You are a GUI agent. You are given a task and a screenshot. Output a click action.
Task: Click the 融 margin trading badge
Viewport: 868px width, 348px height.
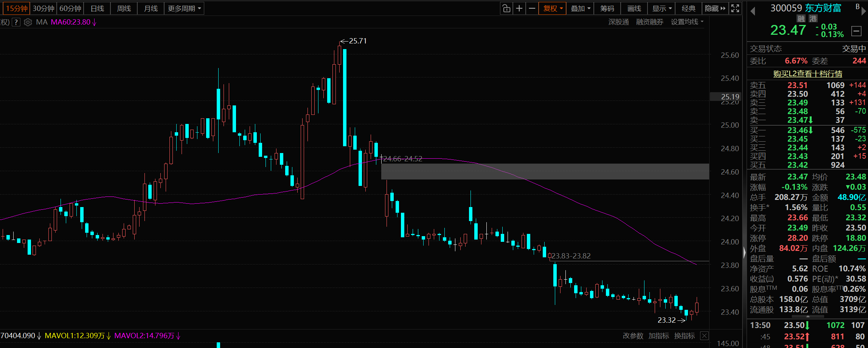(x=801, y=19)
